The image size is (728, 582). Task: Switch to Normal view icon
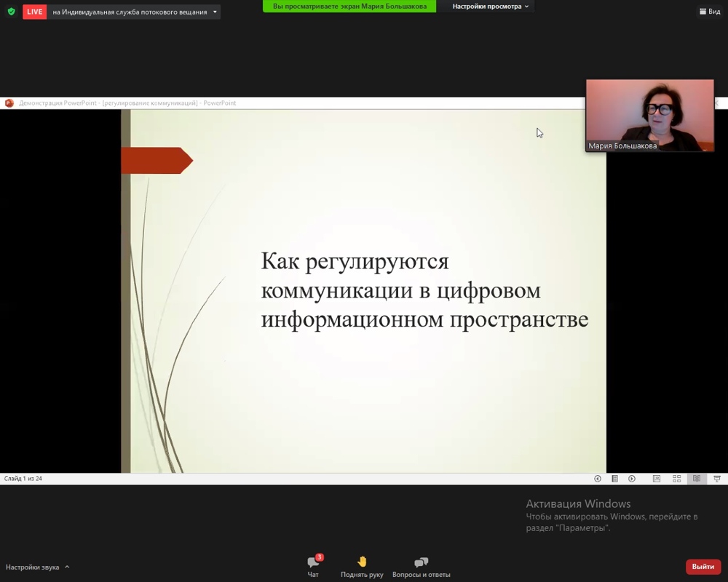coord(657,479)
